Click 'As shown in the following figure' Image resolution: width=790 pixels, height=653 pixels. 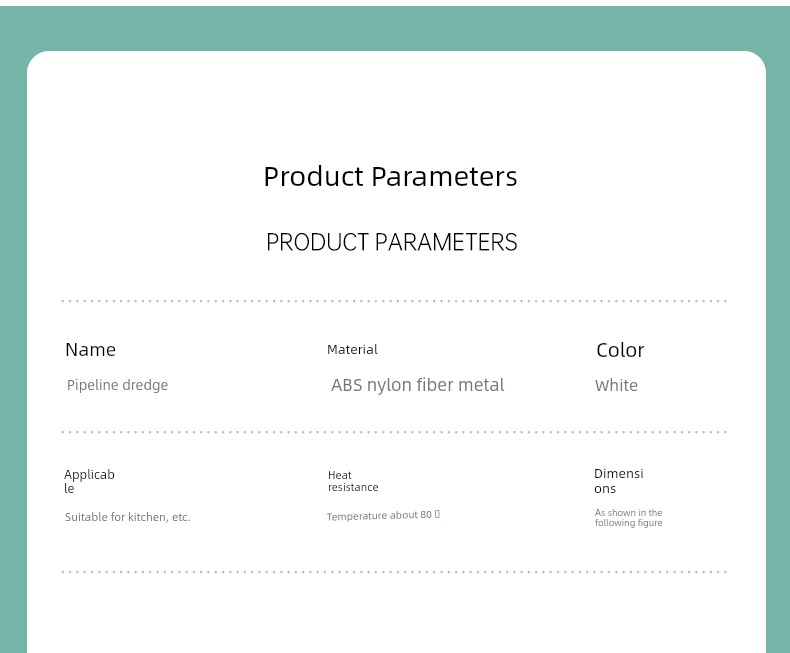pos(628,518)
